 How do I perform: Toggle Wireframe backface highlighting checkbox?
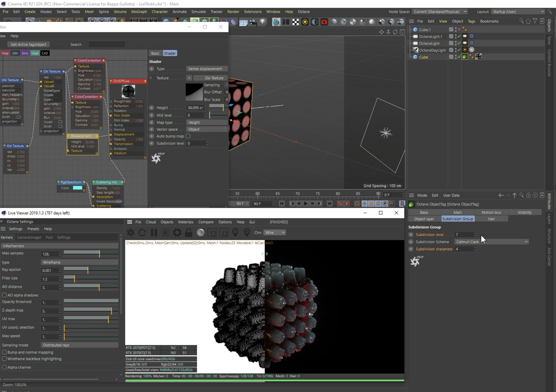[4, 359]
